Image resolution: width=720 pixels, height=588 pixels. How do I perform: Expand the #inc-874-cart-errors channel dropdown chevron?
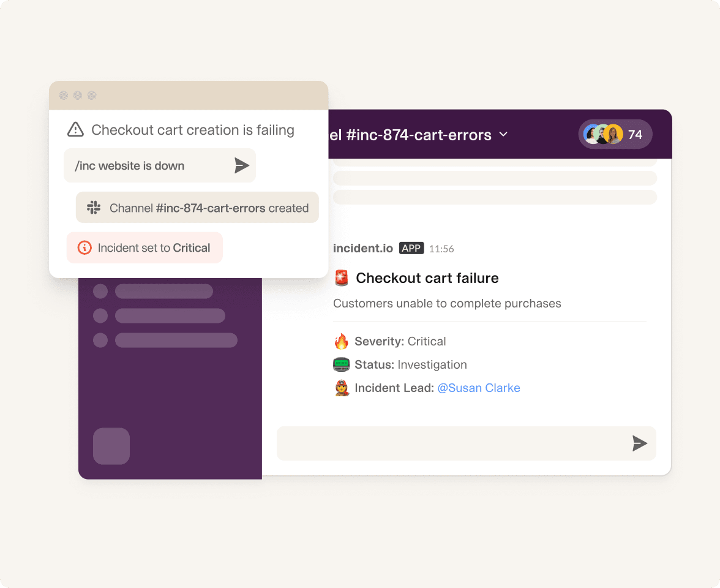tap(503, 134)
